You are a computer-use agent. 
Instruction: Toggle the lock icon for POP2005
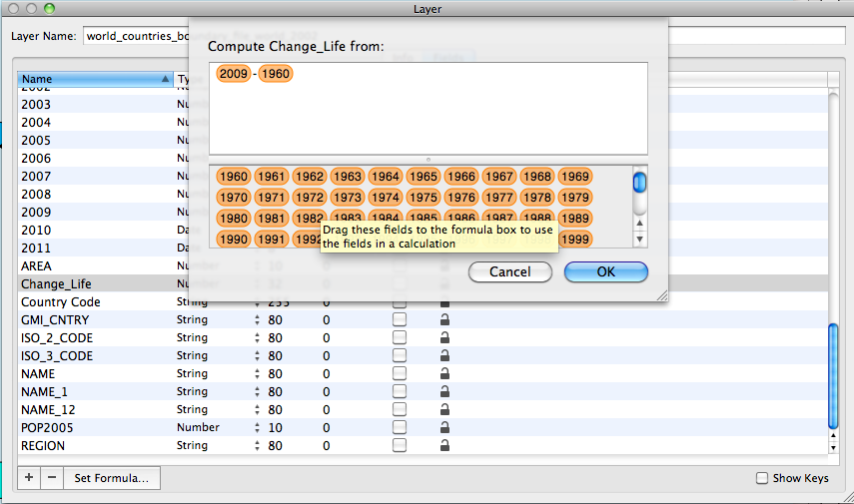pos(444,428)
